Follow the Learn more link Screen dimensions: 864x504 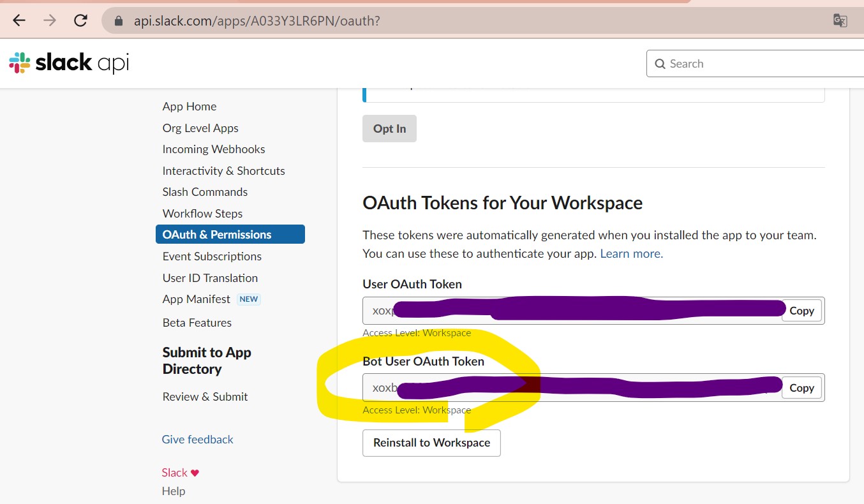[631, 254]
